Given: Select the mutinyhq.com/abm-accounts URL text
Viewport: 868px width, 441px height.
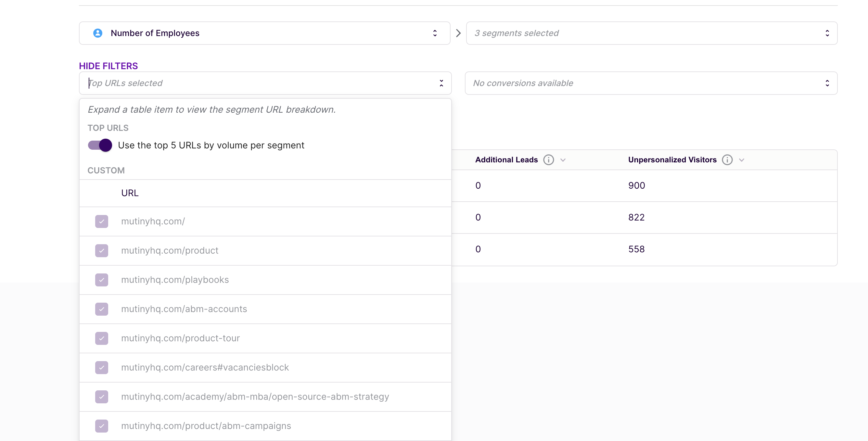Looking at the screenshot, I should pyautogui.click(x=184, y=309).
